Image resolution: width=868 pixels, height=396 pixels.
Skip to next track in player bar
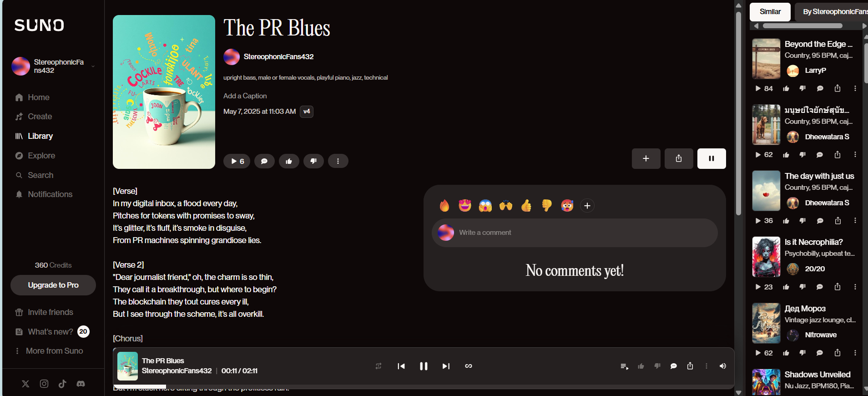pos(446,366)
